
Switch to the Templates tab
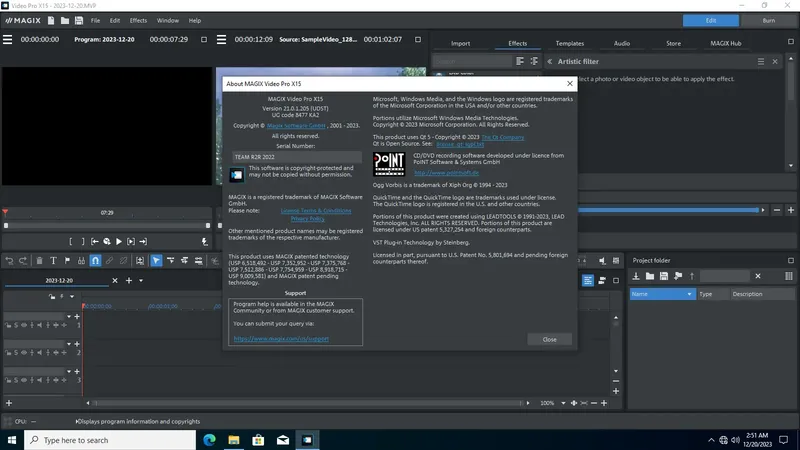pos(570,43)
